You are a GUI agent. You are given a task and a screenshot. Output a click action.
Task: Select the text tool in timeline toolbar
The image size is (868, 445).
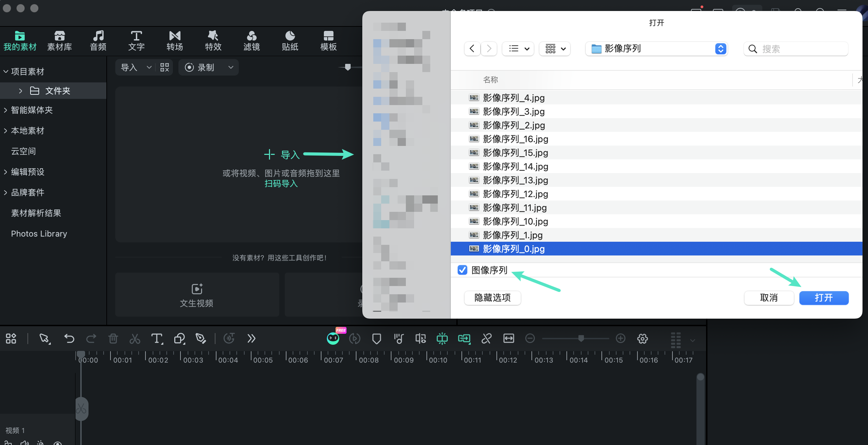(x=157, y=339)
